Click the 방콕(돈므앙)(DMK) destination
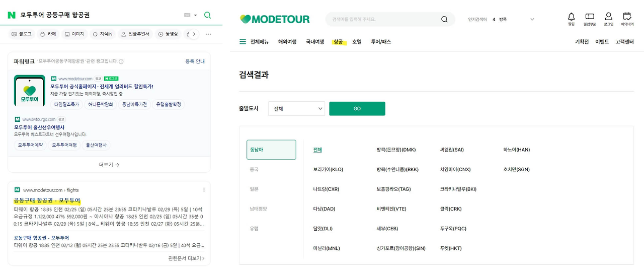Screen dimensions: 644x272 [x=396, y=150]
